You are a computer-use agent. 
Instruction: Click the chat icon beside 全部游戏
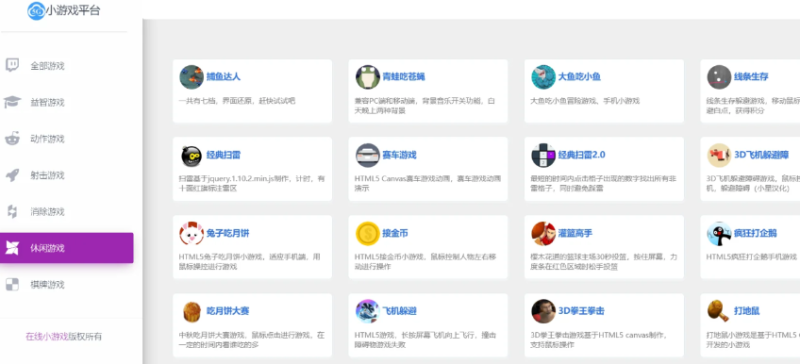click(x=12, y=65)
